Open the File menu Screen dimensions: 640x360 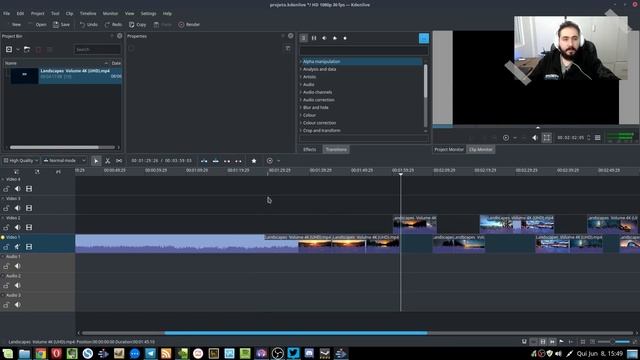[x=7, y=13]
